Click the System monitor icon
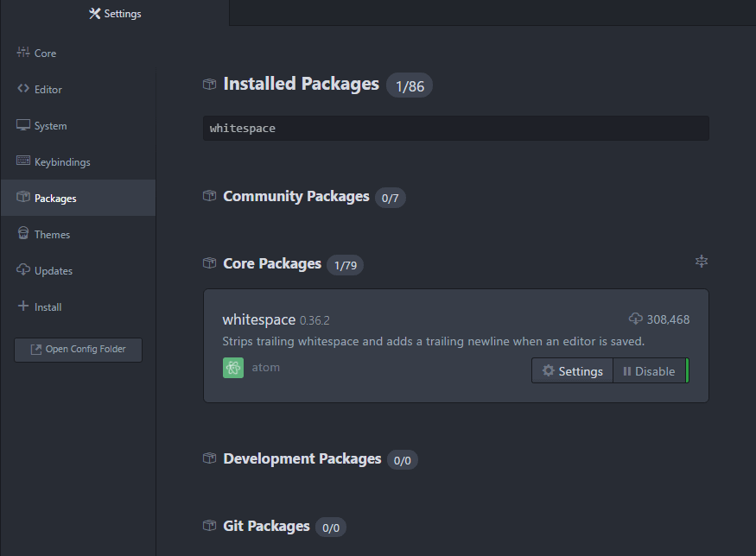 [x=23, y=125]
